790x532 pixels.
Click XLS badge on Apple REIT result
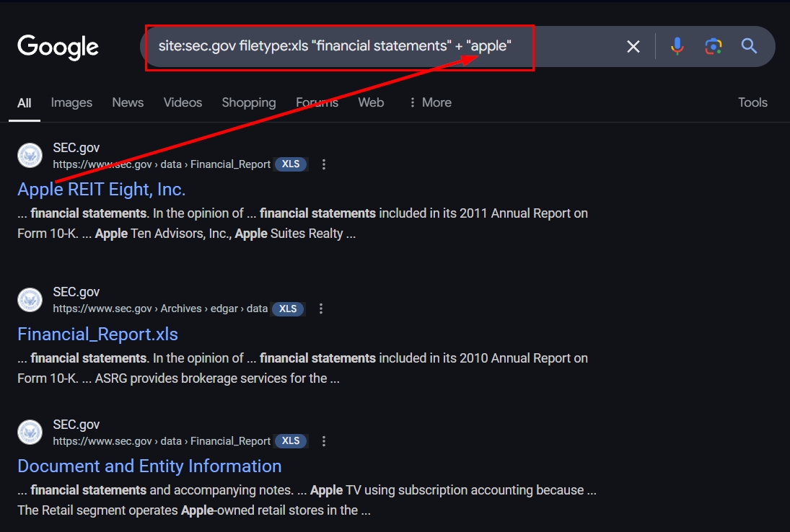[x=291, y=164]
